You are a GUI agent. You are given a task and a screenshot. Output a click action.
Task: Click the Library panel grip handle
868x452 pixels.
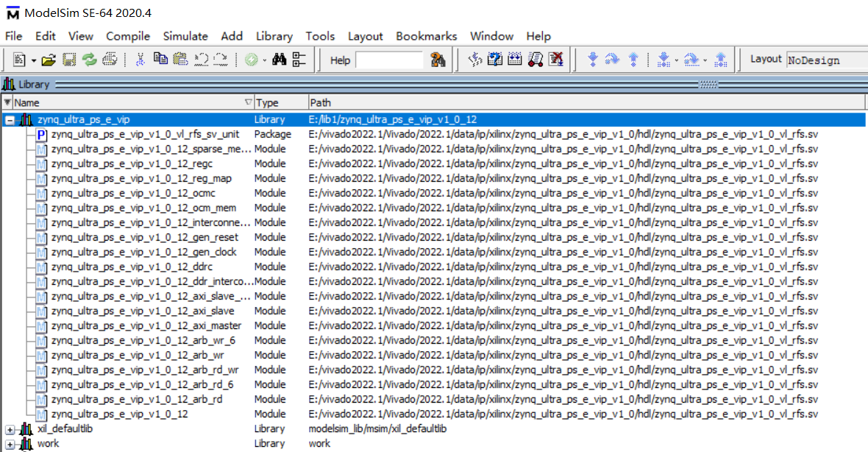pos(708,85)
